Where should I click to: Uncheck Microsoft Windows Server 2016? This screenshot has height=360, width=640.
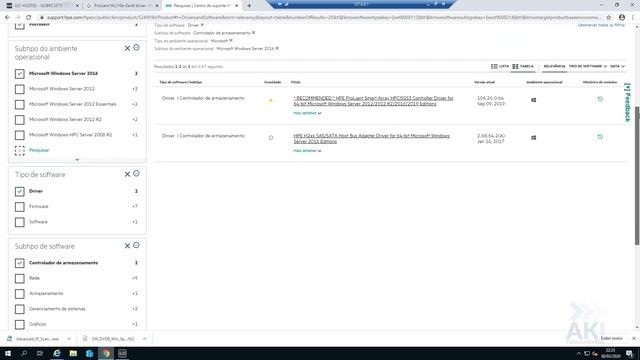(19, 73)
